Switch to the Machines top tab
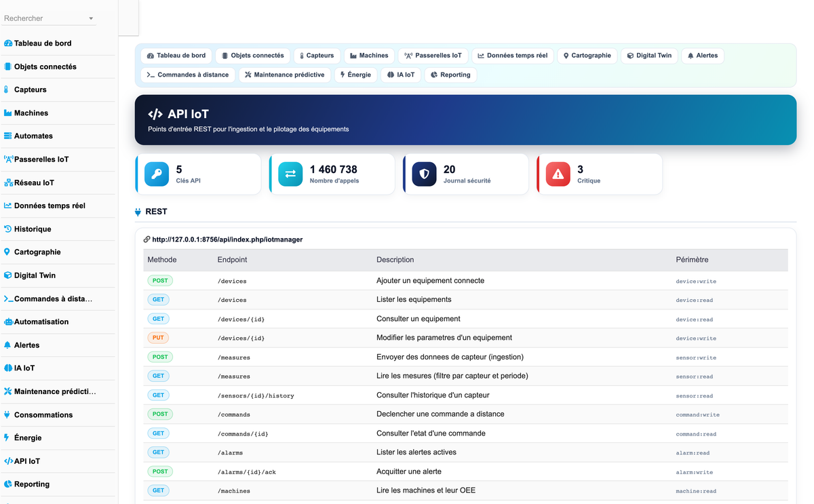 [369, 56]
